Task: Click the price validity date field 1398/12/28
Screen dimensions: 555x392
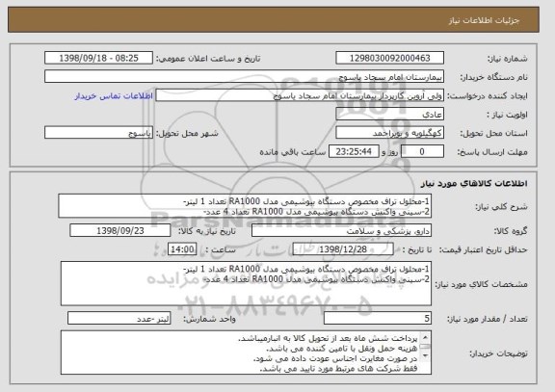Action: pos(343,249)
